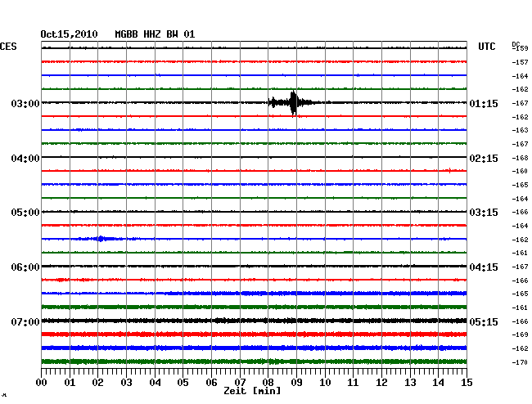Click minute tick label 10
Viewport: 532px width, 404px height.
coord(325,383)
